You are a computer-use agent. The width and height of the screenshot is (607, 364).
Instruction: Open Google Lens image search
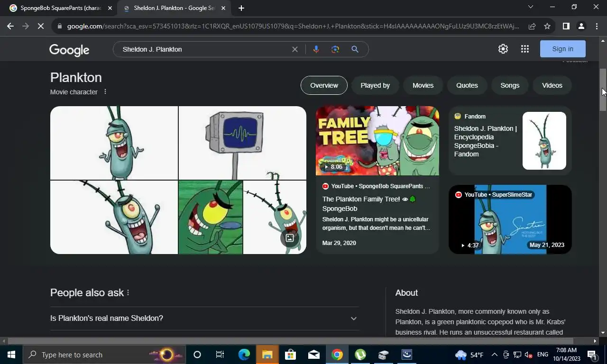coord(335,49)
